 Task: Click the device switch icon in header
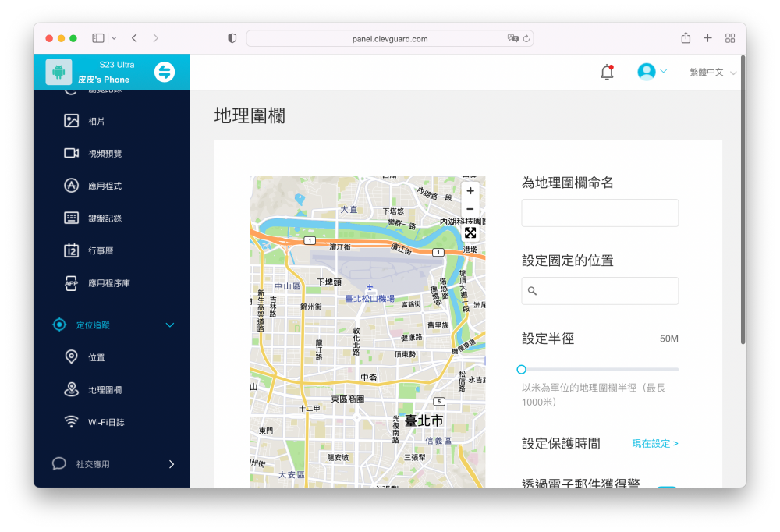pos(165,72)
